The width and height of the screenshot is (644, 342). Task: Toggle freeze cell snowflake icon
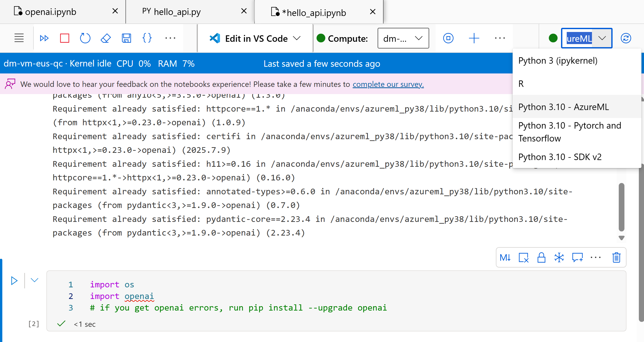click(x=559, y=257)
